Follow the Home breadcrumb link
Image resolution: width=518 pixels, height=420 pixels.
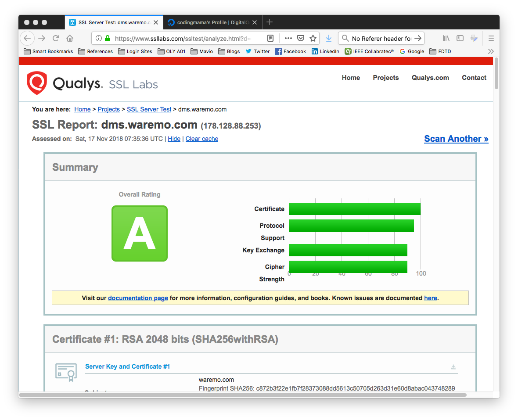tap(82, 109)
